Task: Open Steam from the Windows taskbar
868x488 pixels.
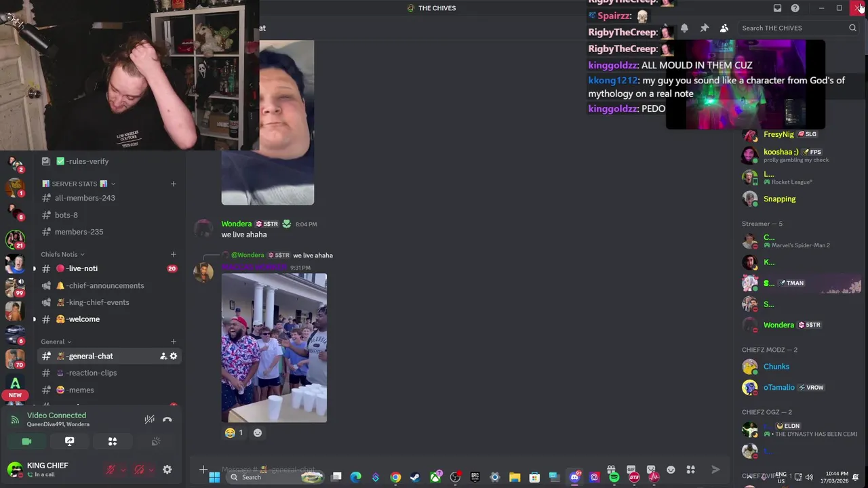Action: (415, 477)
